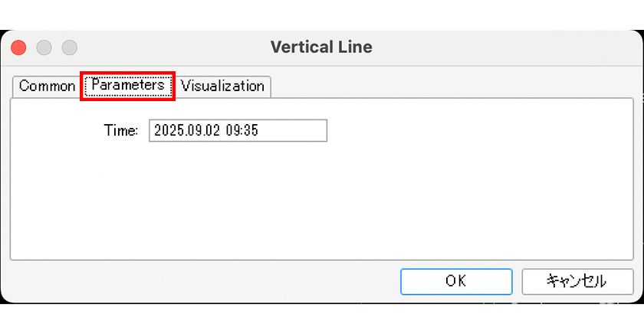Switch to the Common tab
Viewport: 644px width, 334px height.
pyautogui.click(x=46, y=86)
